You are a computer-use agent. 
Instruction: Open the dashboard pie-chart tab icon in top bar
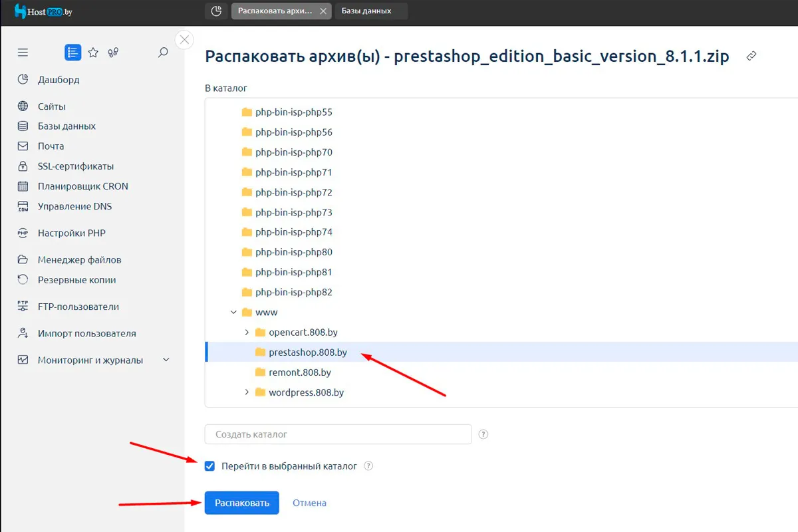click(216, 11)
